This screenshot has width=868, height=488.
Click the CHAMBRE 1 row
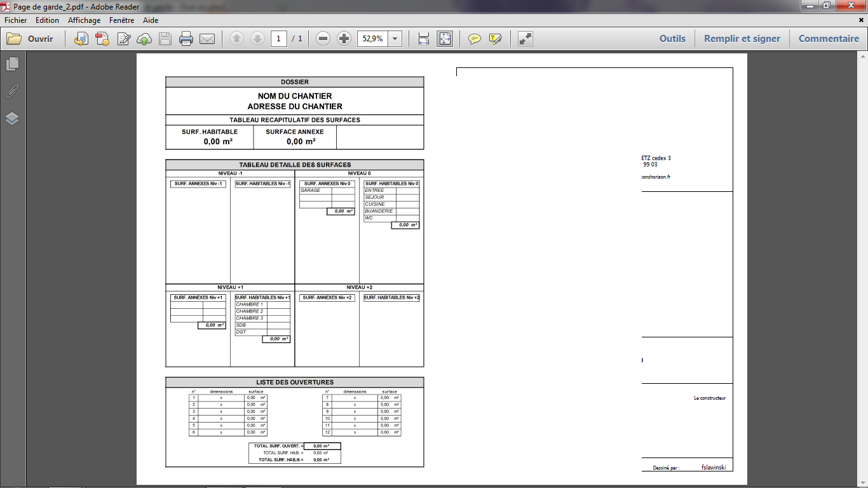pos(262,304)
